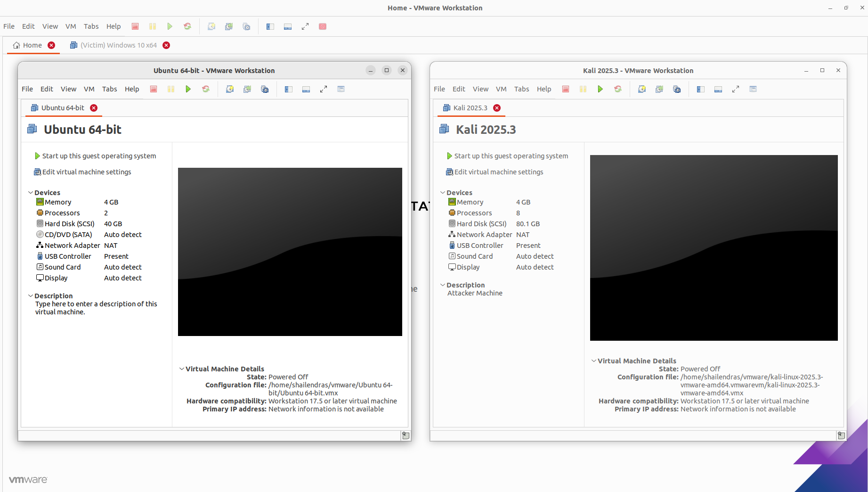The height and width of the screenshot is (492, 868).
Task: Toggle the sidebar library icon in Kali toolbar
Action: click(x=700, y=89)
